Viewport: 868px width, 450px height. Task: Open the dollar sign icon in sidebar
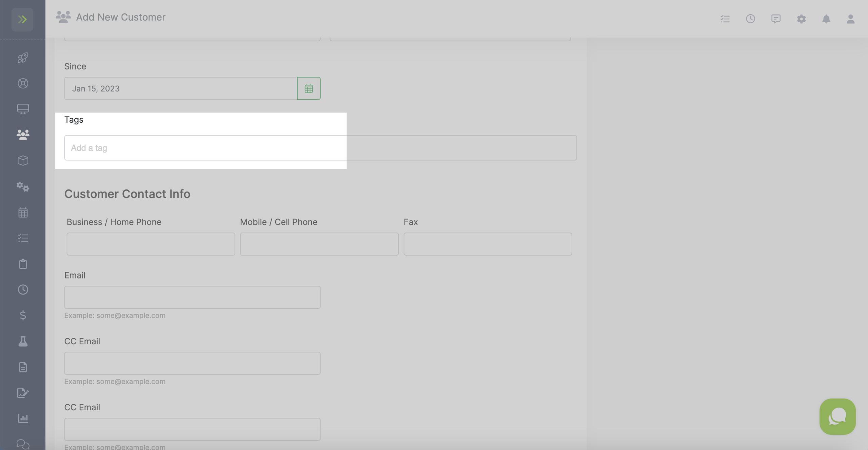[x=23, y=315]
